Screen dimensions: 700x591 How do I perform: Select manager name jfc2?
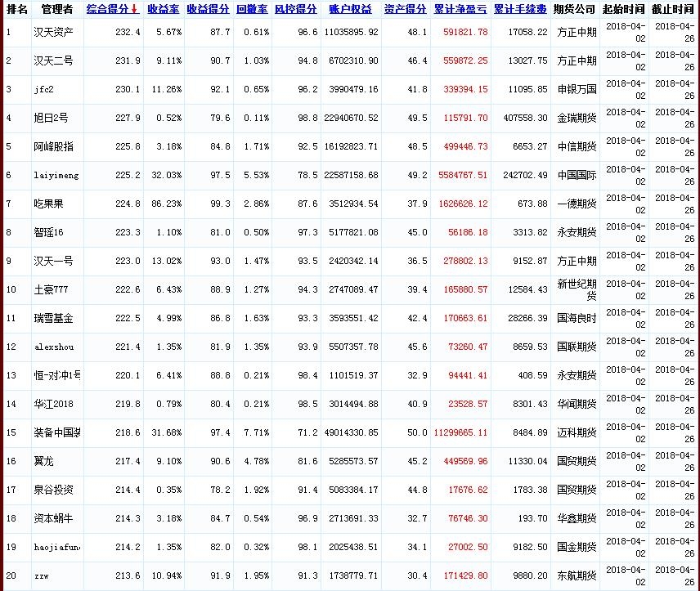click(44, 89)
